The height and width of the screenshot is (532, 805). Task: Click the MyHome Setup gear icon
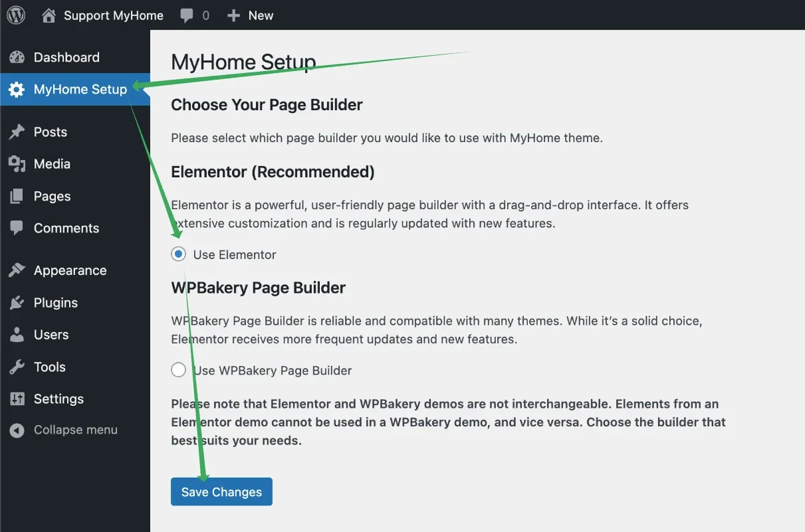[17, 90]
